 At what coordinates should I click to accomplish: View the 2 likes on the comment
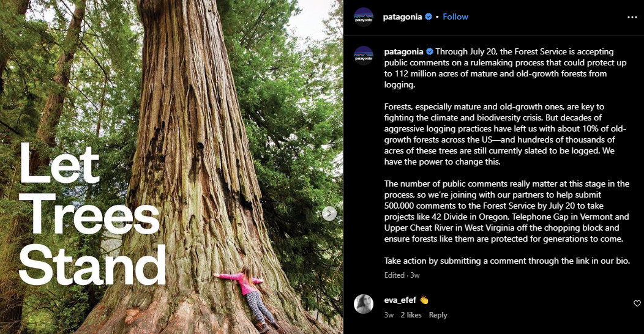tap(411, 315)
